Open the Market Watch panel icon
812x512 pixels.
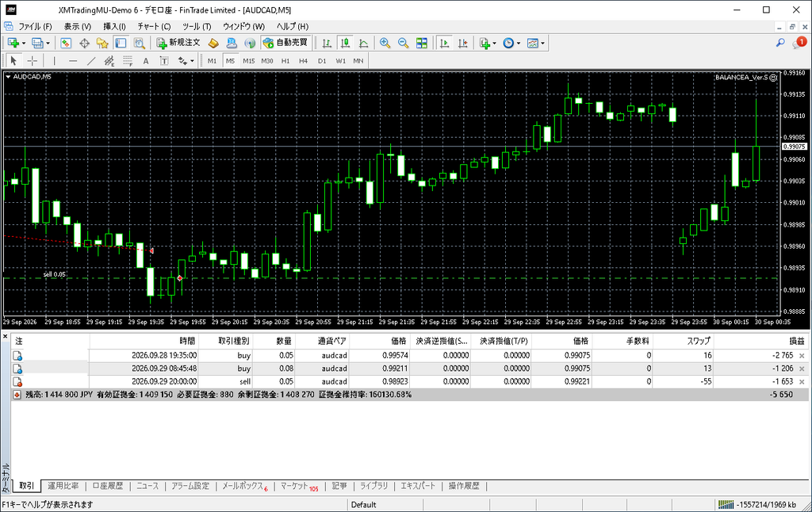click(x=66, y=43)
